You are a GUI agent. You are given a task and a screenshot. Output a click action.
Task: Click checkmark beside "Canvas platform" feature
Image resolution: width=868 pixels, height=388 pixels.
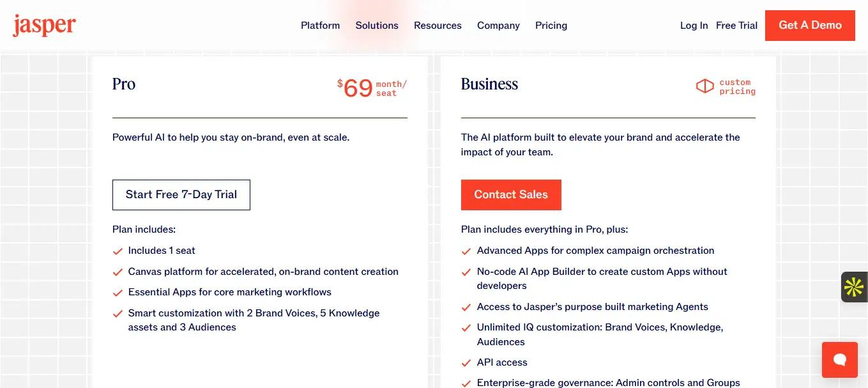[118, 272]
